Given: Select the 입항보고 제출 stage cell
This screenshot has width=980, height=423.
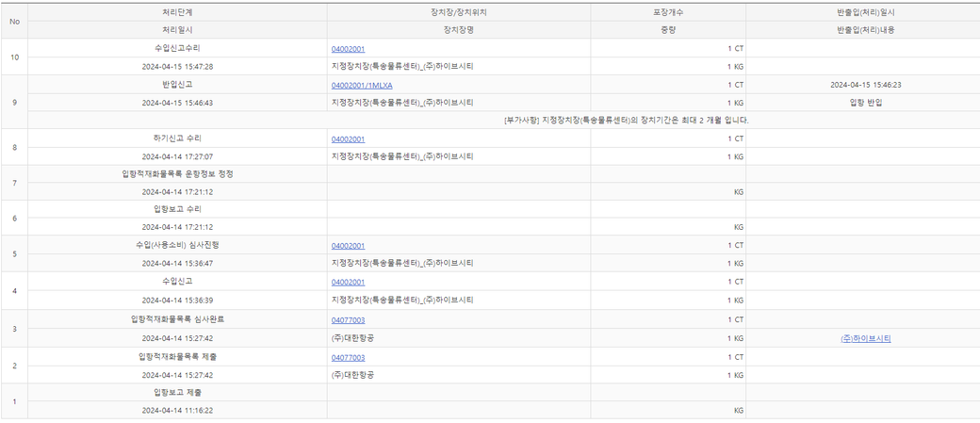Looking at the screenshot, I should coord(177,393).
